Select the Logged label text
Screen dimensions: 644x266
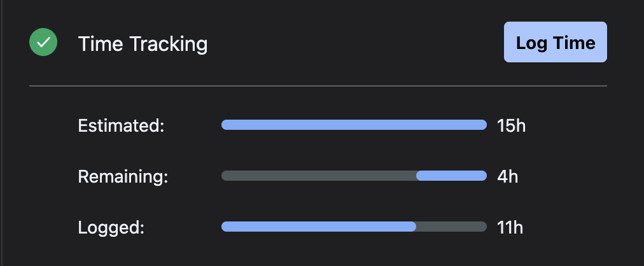[111, 227]
